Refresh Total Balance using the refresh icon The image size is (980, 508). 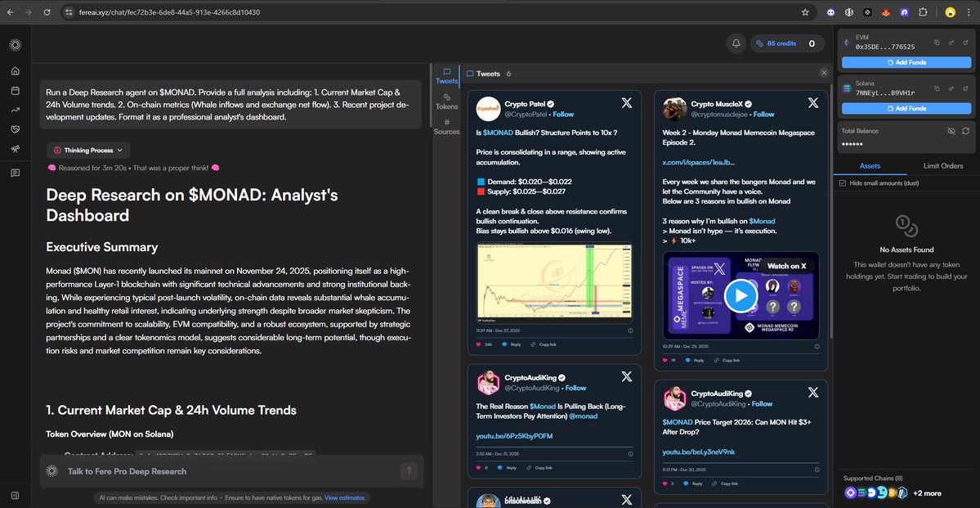966,131
